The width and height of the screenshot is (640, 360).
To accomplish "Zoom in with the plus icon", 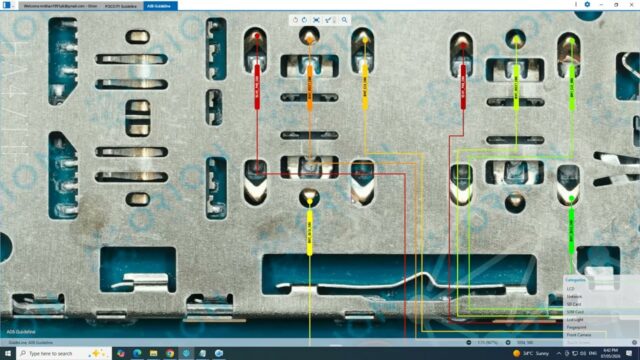I will click(508, 342).
